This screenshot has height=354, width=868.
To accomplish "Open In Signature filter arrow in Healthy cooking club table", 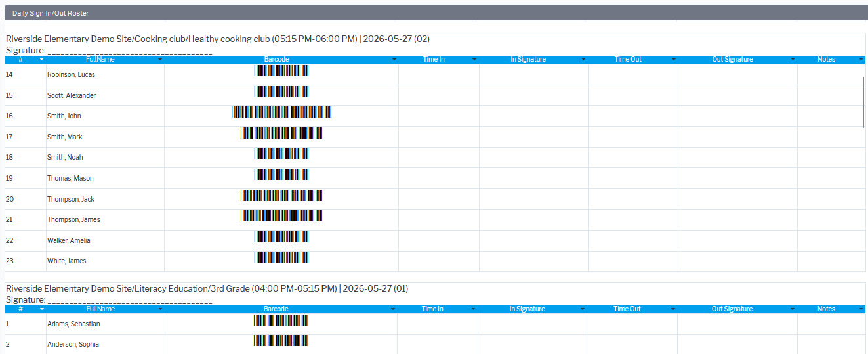I will coord(583,60).
